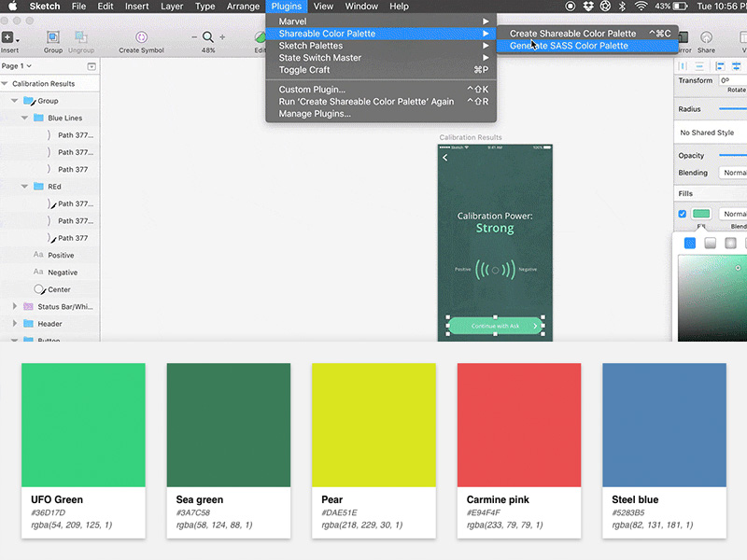Open the Page 1 dropdown
Screen dimensions: 747x560
coord(16,66)
